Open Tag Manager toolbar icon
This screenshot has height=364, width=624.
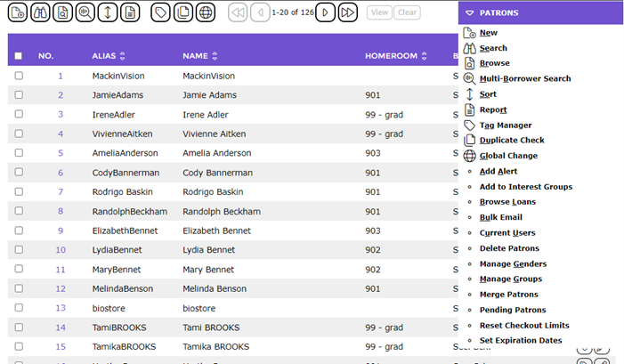(160, 12)
